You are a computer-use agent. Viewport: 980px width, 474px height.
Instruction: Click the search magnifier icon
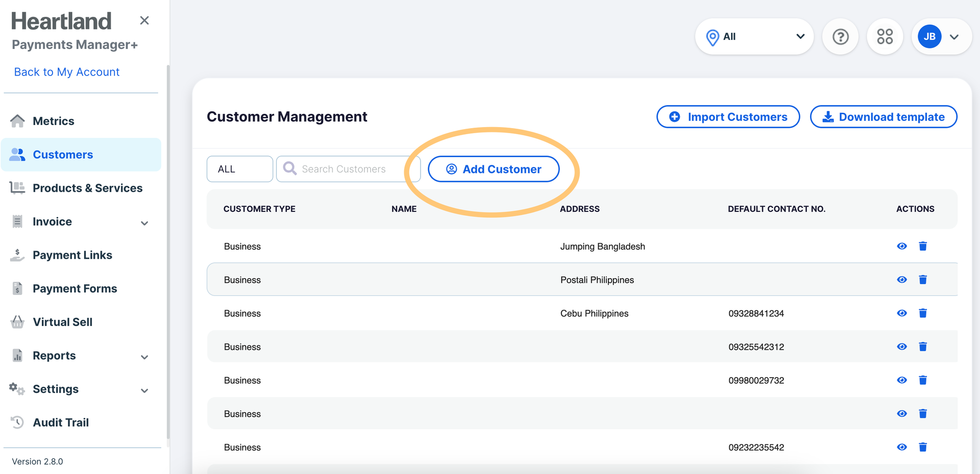tap(290, 168)
